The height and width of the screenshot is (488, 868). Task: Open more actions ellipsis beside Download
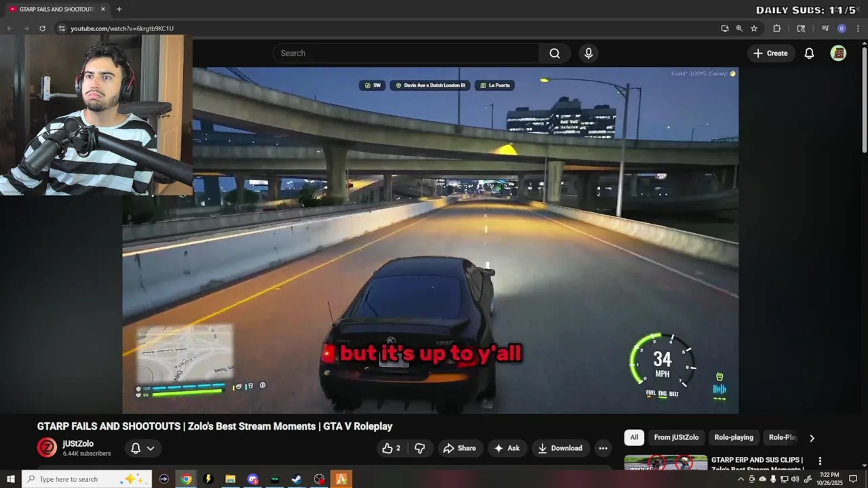click(x=603, y=448)
